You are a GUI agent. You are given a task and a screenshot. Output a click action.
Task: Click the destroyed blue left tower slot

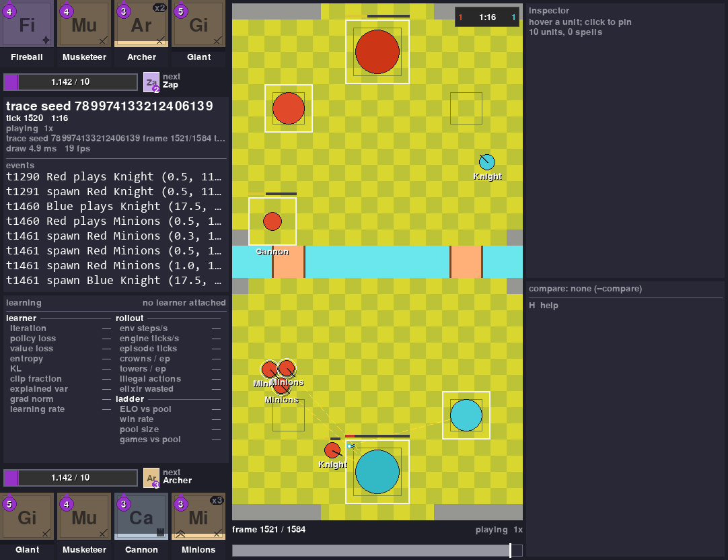[x=289, y=415]
